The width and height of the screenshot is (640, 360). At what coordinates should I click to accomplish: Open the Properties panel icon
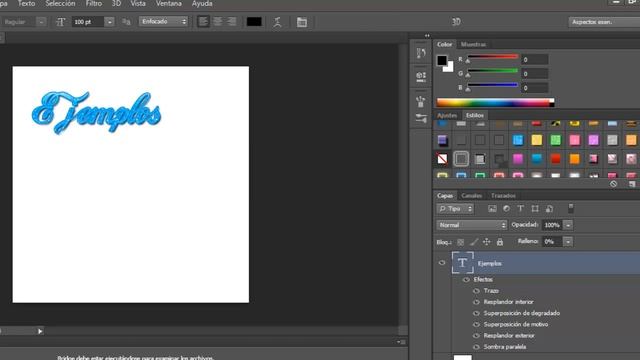[421, 76]
